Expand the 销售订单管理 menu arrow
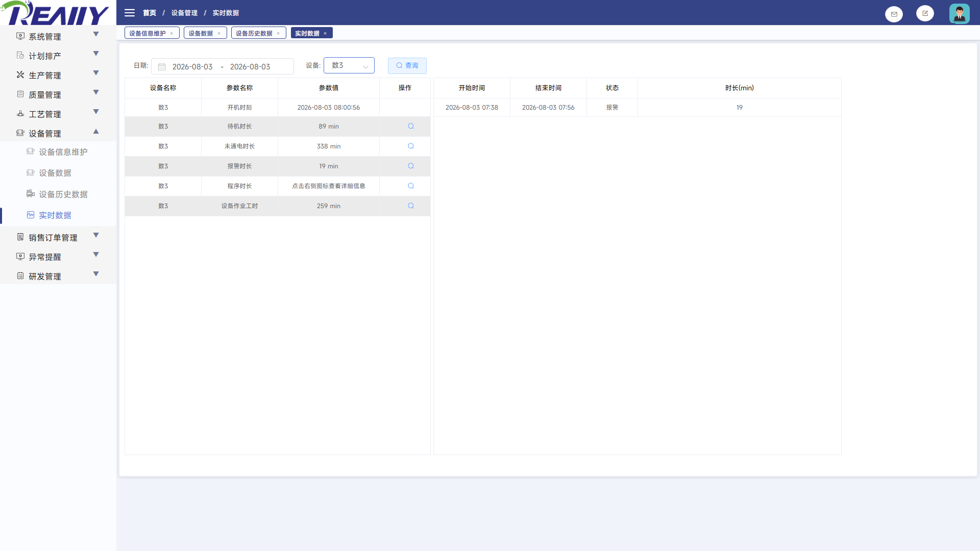Viewport: 980px width, 551px height. pyautogui.click(x=96, y=235)
